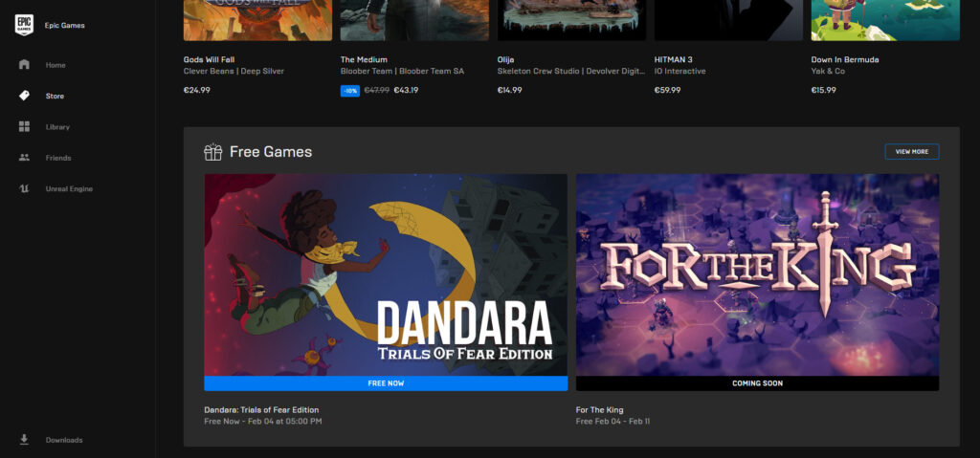Open the Downloads page
Viewport: 980px width, 458px height.
coord(64,440)
